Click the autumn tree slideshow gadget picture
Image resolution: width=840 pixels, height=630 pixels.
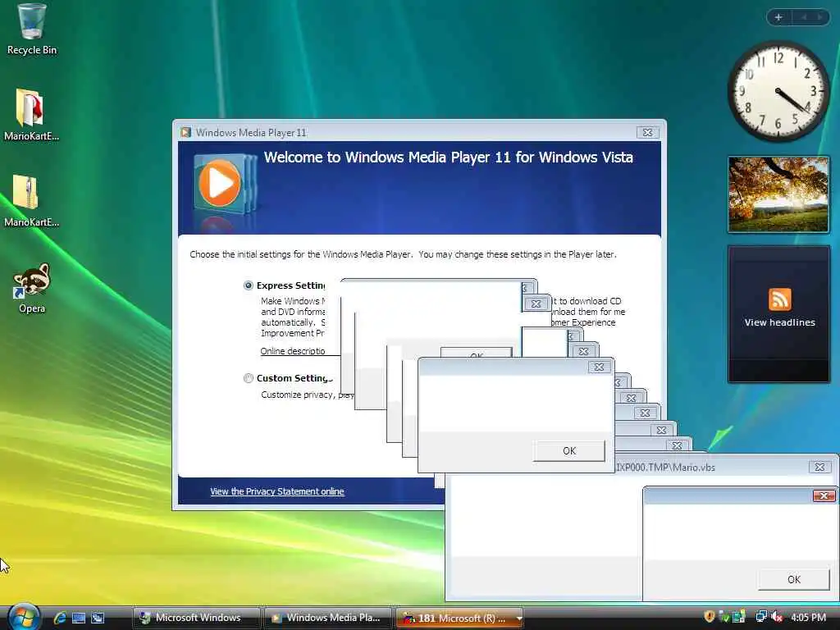point(778,194)
